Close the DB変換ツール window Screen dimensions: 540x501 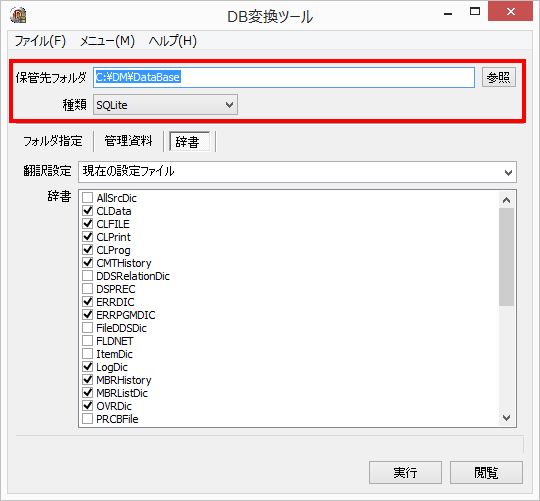pyautogui.click(x=510, y=12)
